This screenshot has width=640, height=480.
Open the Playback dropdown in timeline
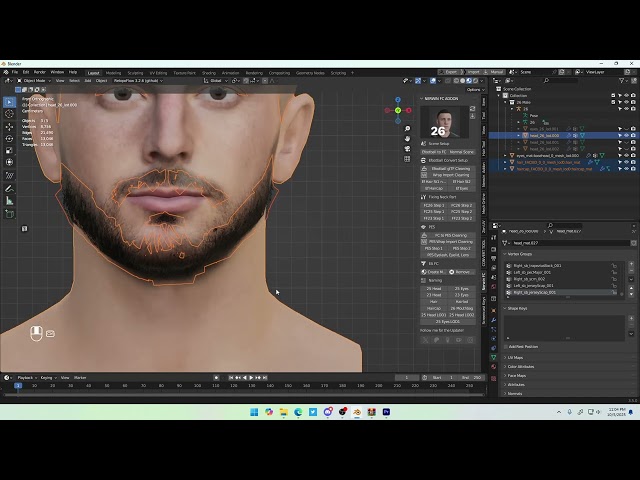26,378
